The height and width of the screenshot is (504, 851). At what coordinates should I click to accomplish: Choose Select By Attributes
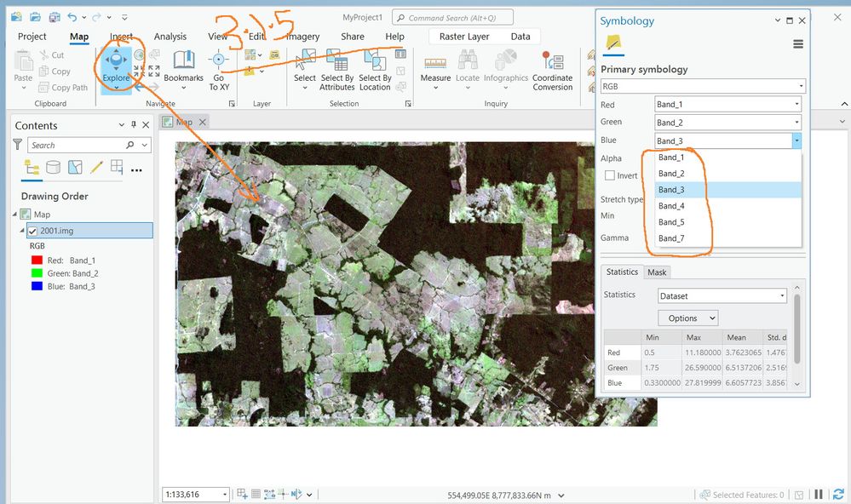click(337, 69)
